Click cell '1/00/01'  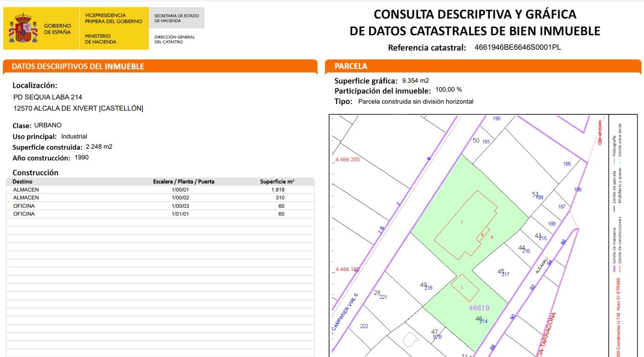coord(180,190)
